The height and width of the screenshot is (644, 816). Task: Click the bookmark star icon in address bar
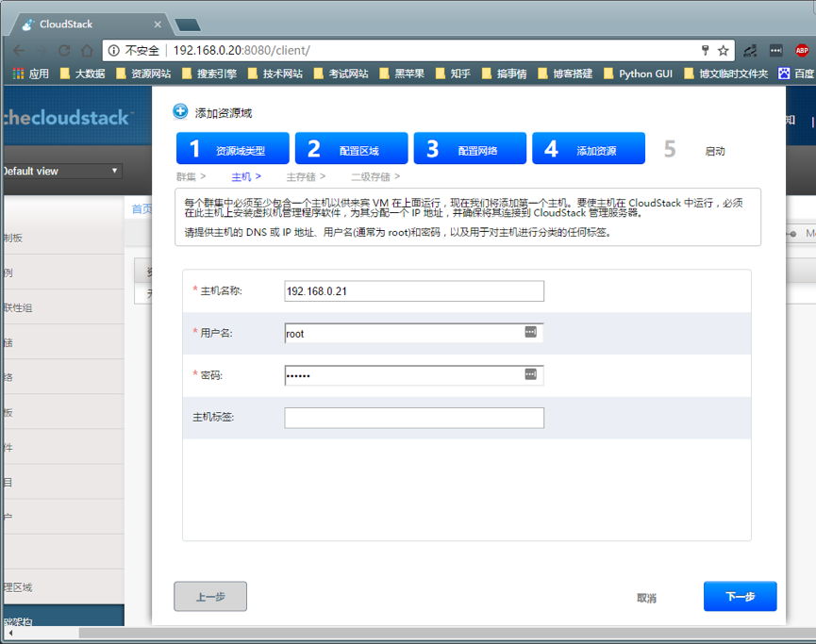coord(724,50)
